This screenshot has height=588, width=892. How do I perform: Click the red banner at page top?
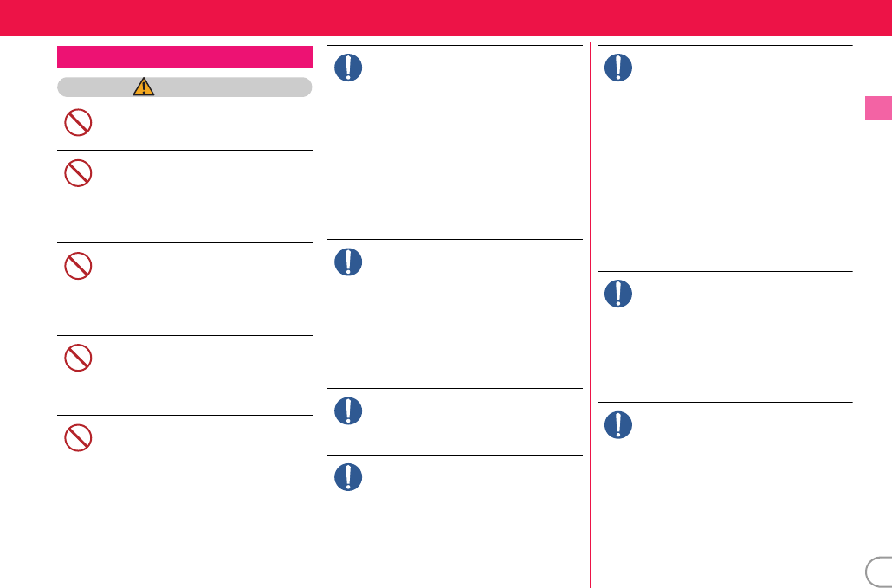[x=446, y=17]
